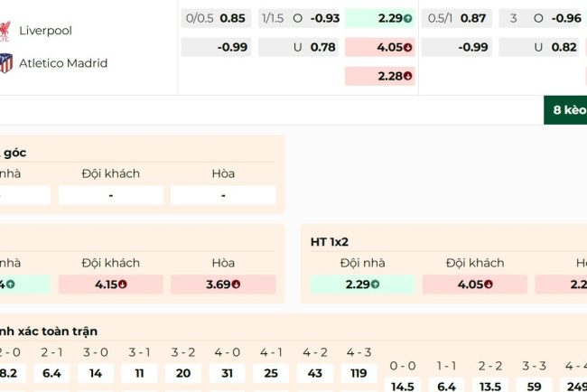Screen dimensions: 587x392
Task: Click the down arrow on 4.15 odds
Action: (x=122, y=285)
